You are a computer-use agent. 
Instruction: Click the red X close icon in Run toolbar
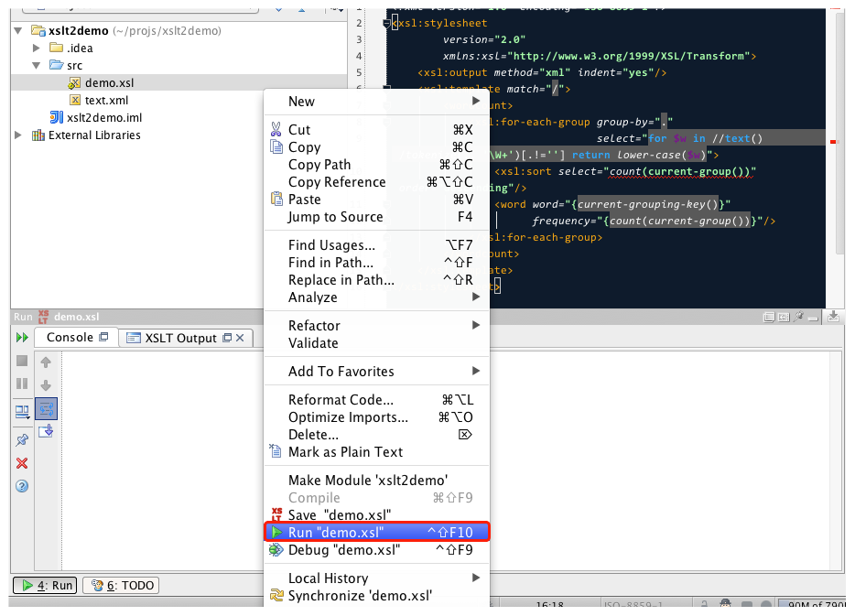point(22,463)
